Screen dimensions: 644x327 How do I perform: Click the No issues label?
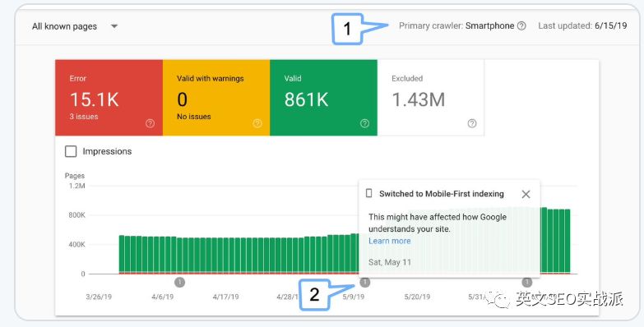[194, 117]
